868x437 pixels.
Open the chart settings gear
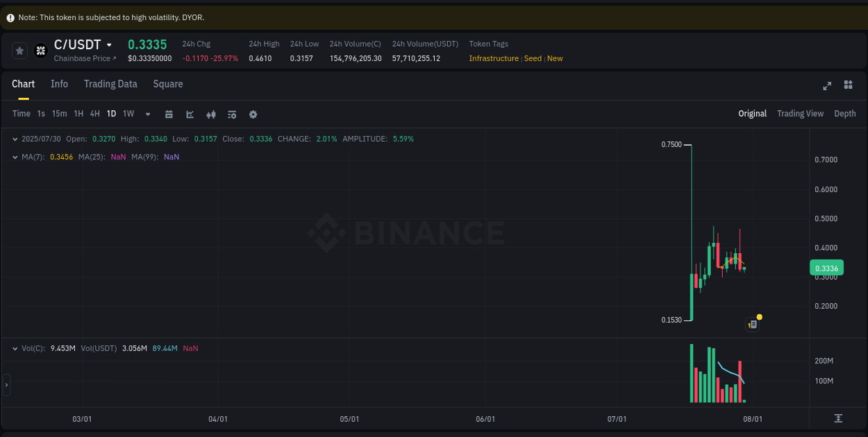[x=253, y=114]
